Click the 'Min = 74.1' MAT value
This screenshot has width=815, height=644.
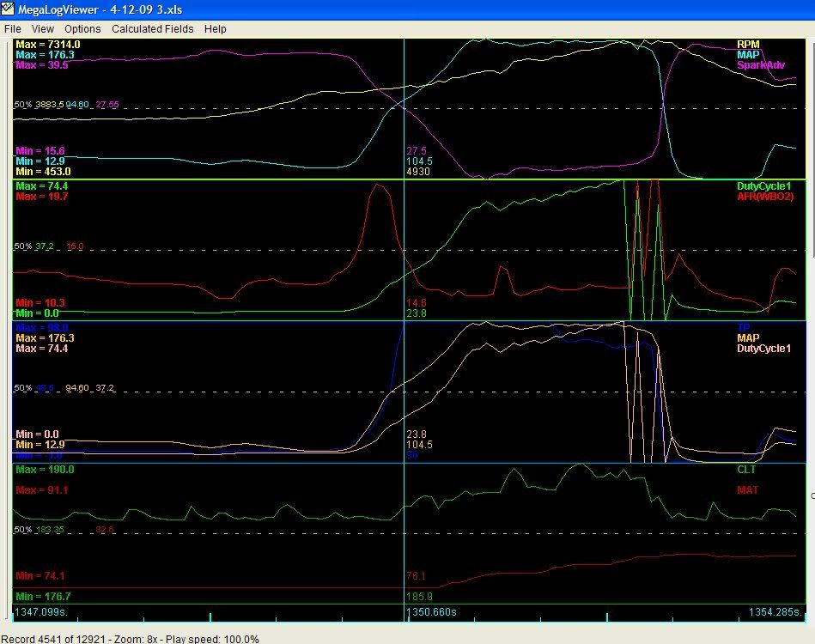coord(40,576)
